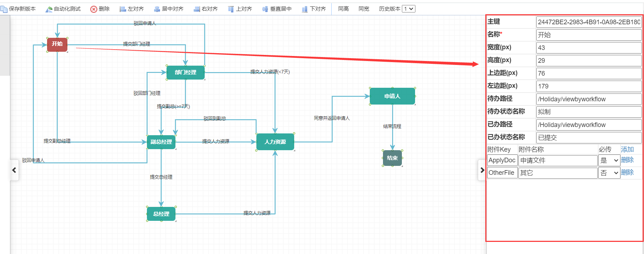Viewport: 644px width, 254px height.
Task: Click the OtherFile attachment key field
Action: (502, 173)
